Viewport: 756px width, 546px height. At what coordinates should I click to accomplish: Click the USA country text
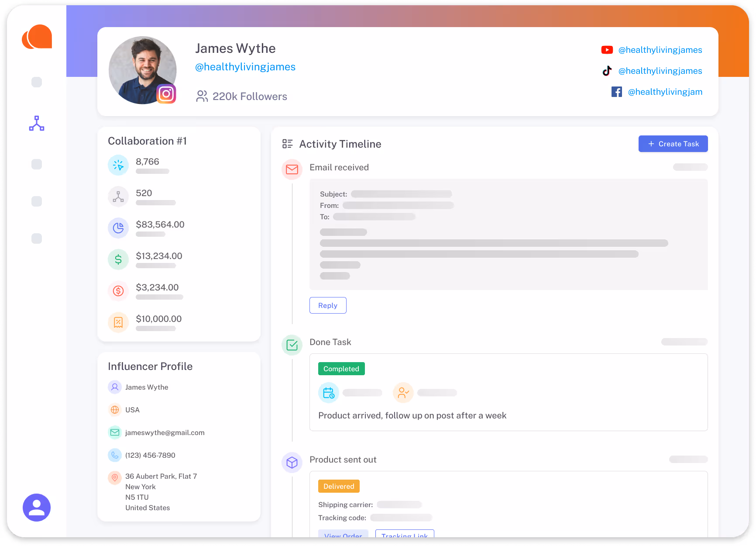tap(132, 410)
